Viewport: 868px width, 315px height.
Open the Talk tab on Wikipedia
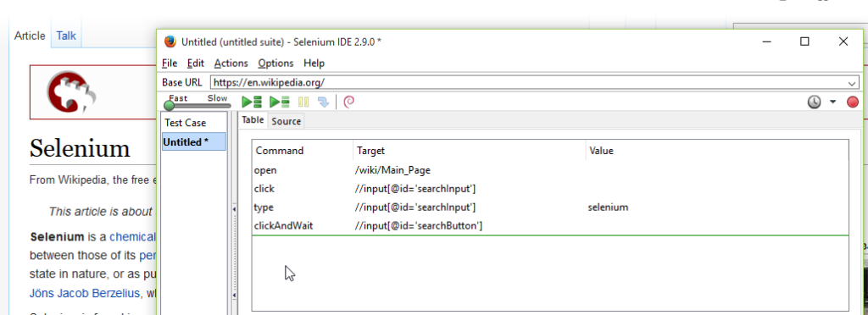66,36
